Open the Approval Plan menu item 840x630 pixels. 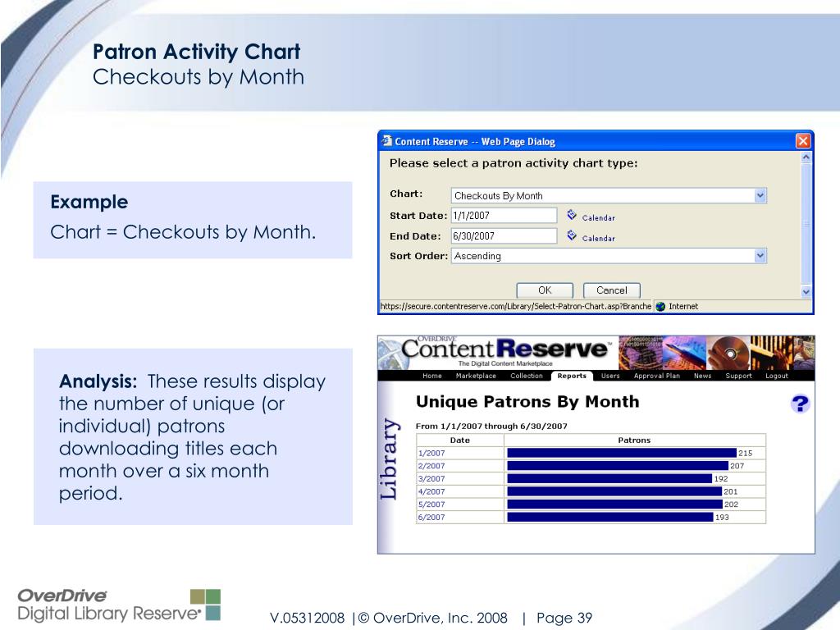[x=657, y=376]
